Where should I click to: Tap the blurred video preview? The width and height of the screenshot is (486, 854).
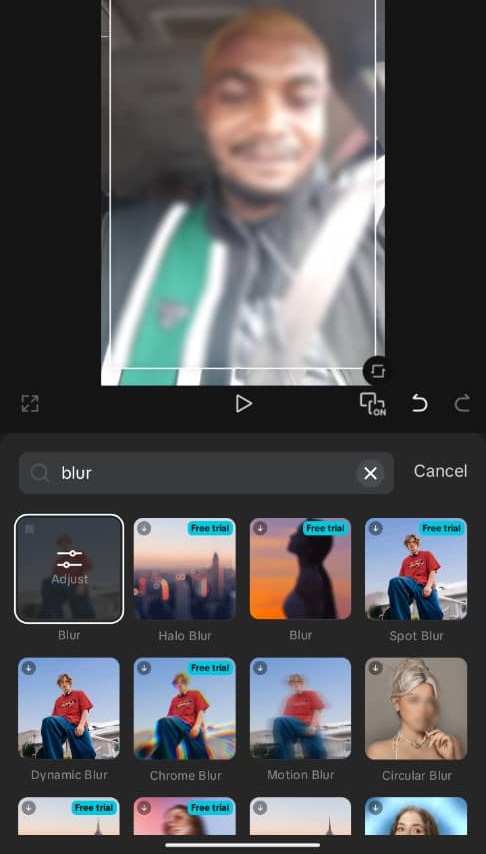click(243, 192)
